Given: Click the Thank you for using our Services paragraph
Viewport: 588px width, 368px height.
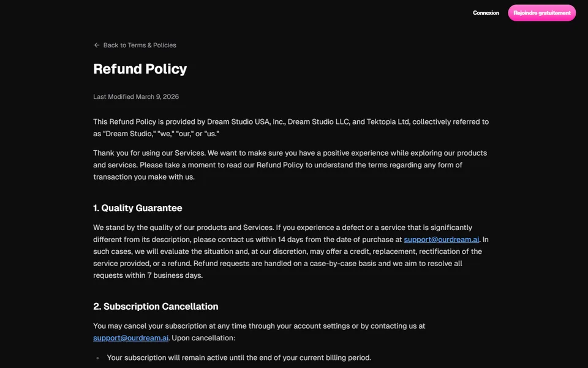Looking at the screenshot, I should [290, 165].
